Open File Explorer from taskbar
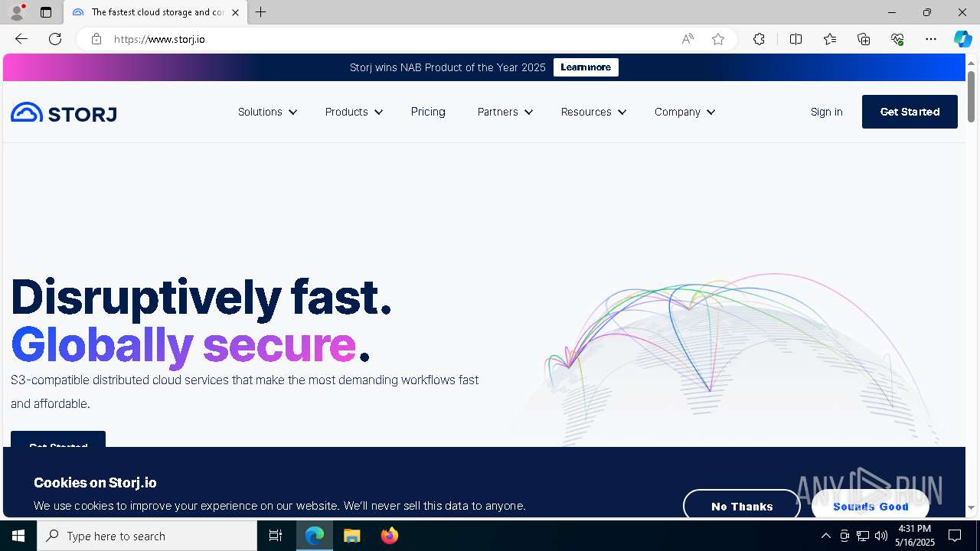Viewport: 980px width, 551px height. point(352,536)
